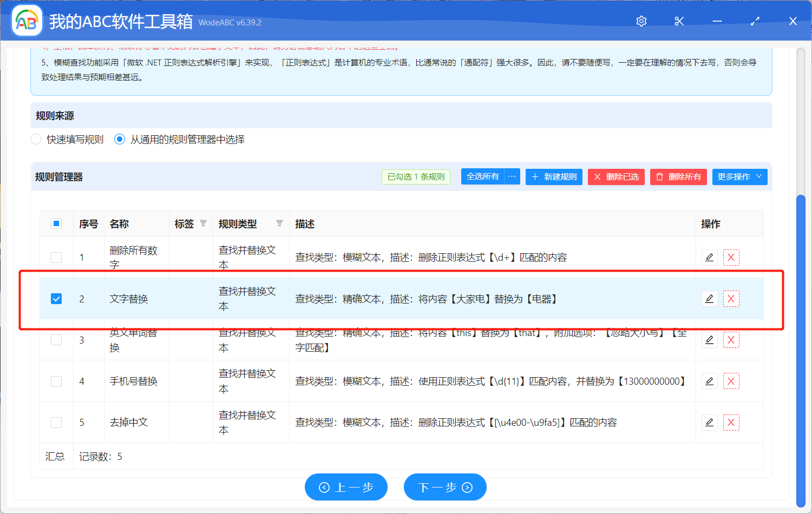
Task: Open the 更多操作 dropdown
Action: tap(739, 176)
